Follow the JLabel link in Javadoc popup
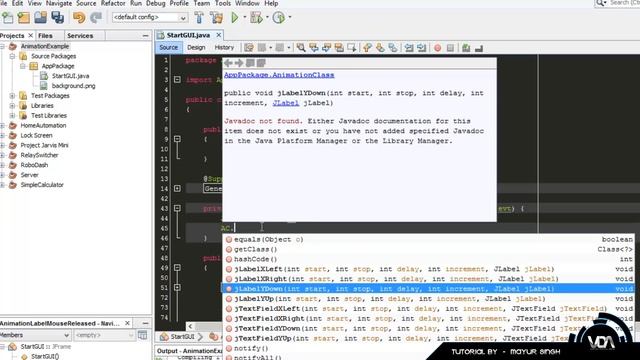Image resolution: width=640 pixels, height=360 pixels. pos(286,103)
